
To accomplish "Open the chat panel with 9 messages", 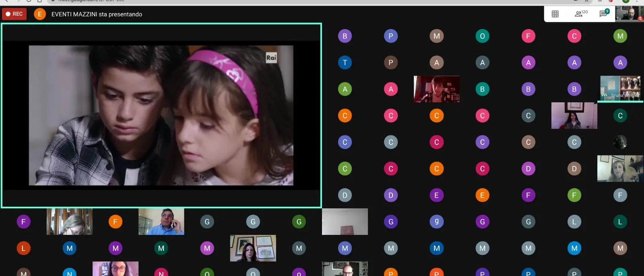I will point(604,14).
